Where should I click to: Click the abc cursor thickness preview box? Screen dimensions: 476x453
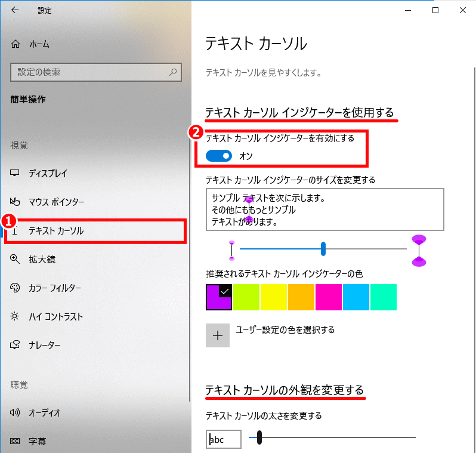[224, 439]
